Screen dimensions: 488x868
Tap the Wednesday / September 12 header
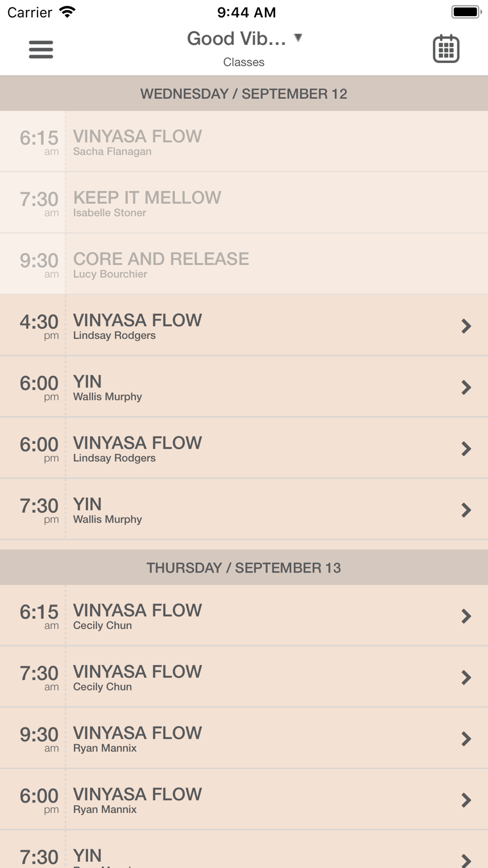[x=244, y=94]
